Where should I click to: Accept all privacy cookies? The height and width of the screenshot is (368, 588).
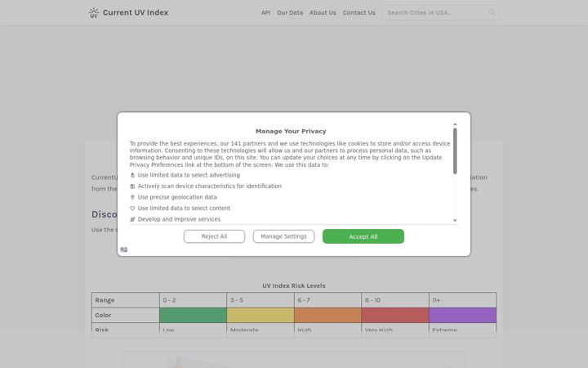click(x=363, y=236)
